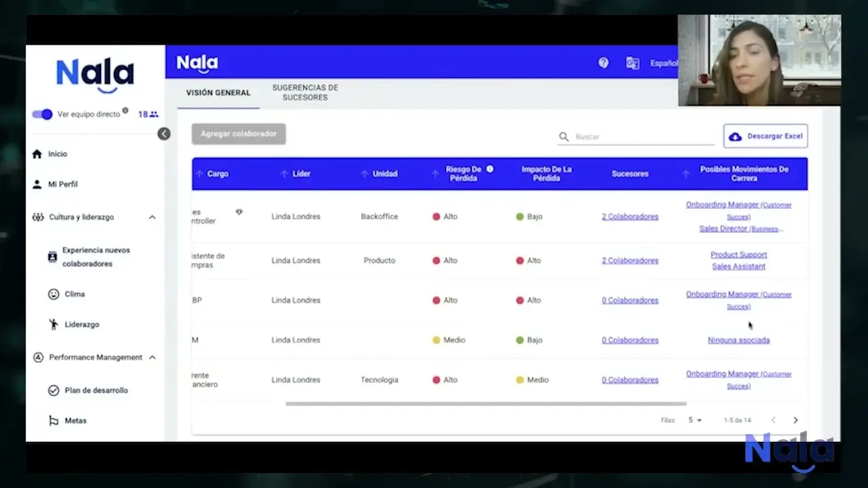Viewport: 868px width, 488px height.
Task: Open Mi Perfil person icon
Action: pyautogui.click(x=37, y=184)
